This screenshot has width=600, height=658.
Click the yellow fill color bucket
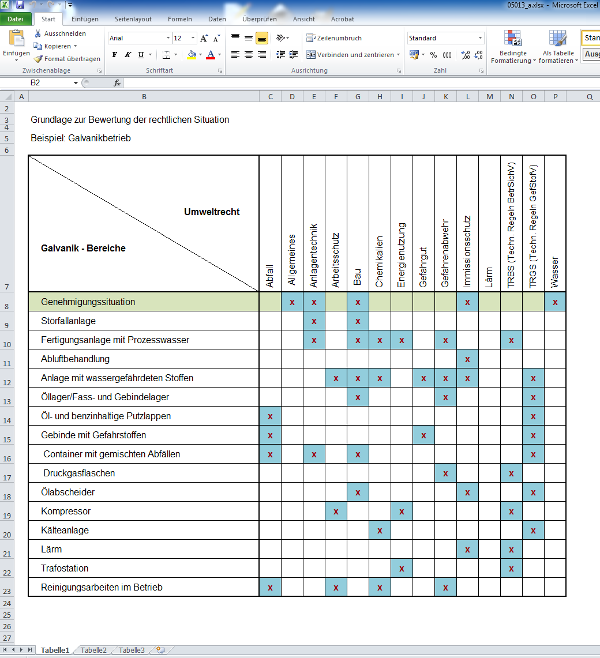[188, 55]
